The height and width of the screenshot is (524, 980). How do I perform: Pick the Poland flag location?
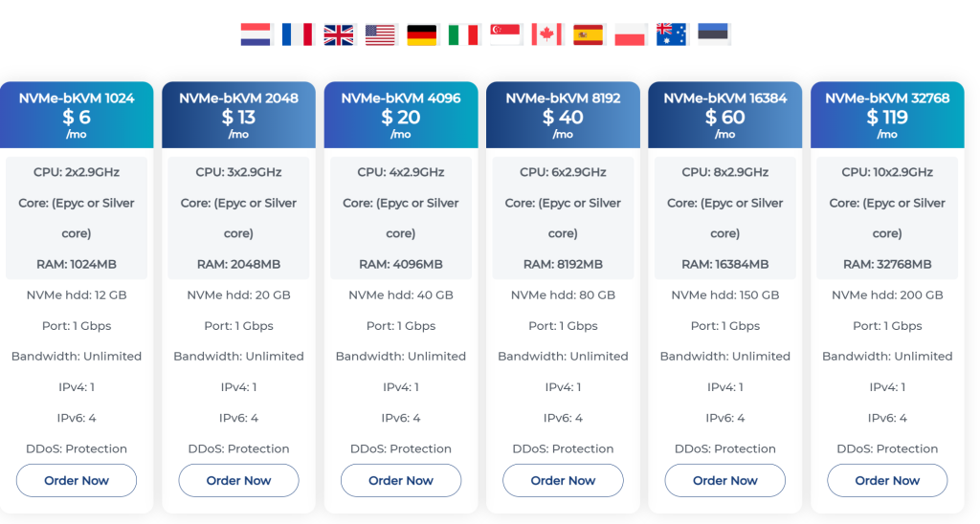coord(630,34)
